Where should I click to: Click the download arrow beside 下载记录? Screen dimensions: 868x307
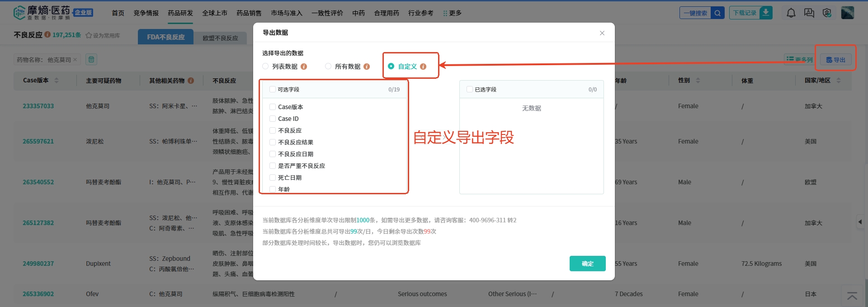click(x=766, y=13)
